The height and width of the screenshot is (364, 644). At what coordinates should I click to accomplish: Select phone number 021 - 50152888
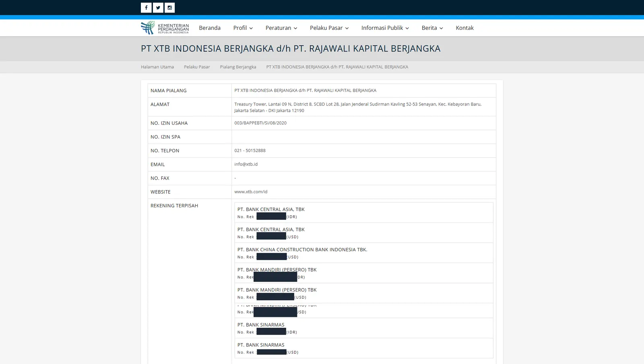click(x=250, y=151)
